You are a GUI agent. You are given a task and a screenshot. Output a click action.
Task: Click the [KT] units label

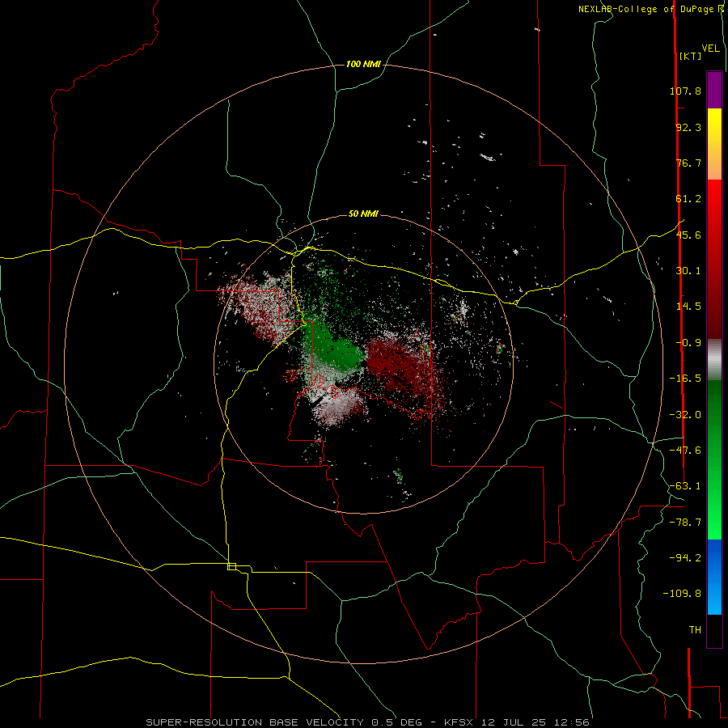coord(691,56)
